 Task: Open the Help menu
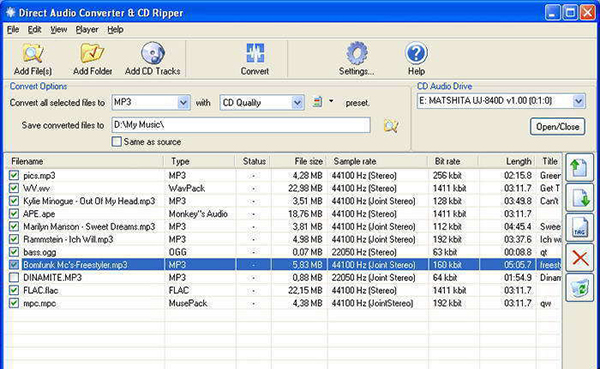coord(115,29)
